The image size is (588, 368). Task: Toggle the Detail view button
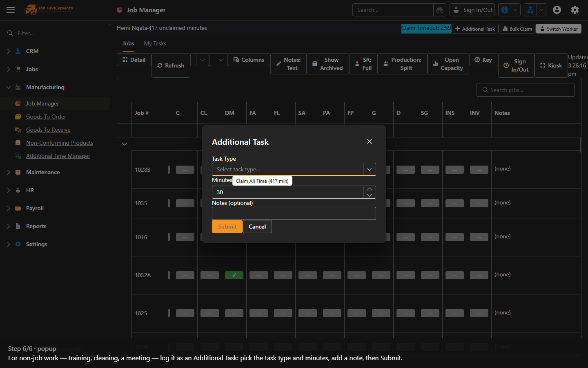point(134,60)
